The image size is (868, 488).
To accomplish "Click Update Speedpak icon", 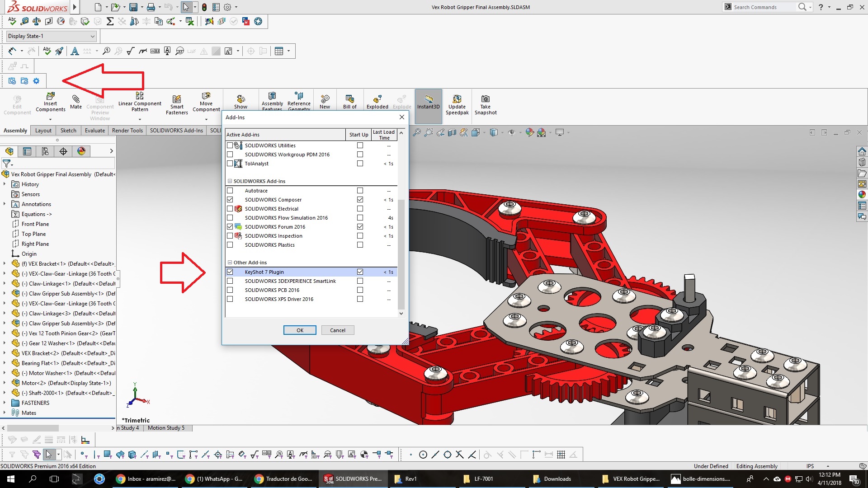I will [x=457, y=99].
